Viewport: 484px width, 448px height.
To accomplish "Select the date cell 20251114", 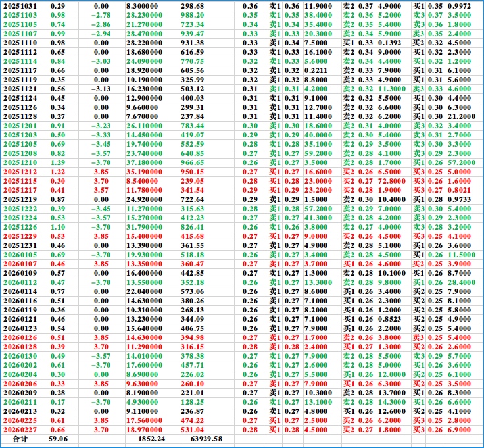I will 20,61.
